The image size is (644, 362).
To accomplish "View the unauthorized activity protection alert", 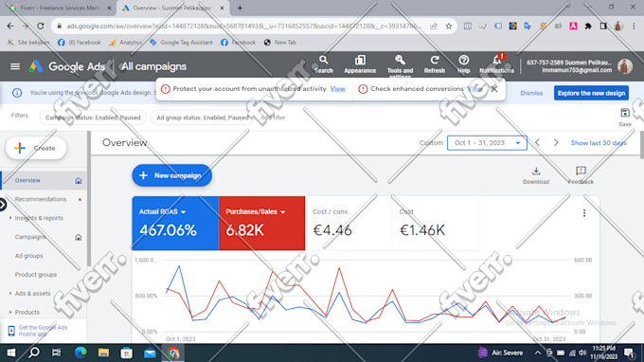I will (337, 89).
